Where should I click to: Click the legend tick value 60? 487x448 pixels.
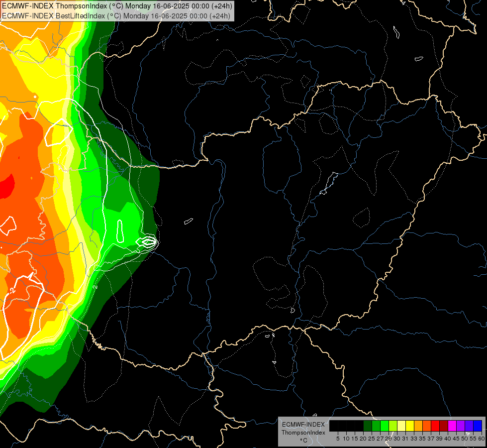482,439
